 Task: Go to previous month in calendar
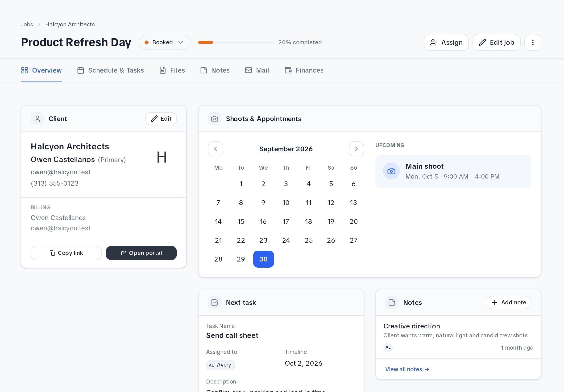pyautogui.click(x=216, y=149)
